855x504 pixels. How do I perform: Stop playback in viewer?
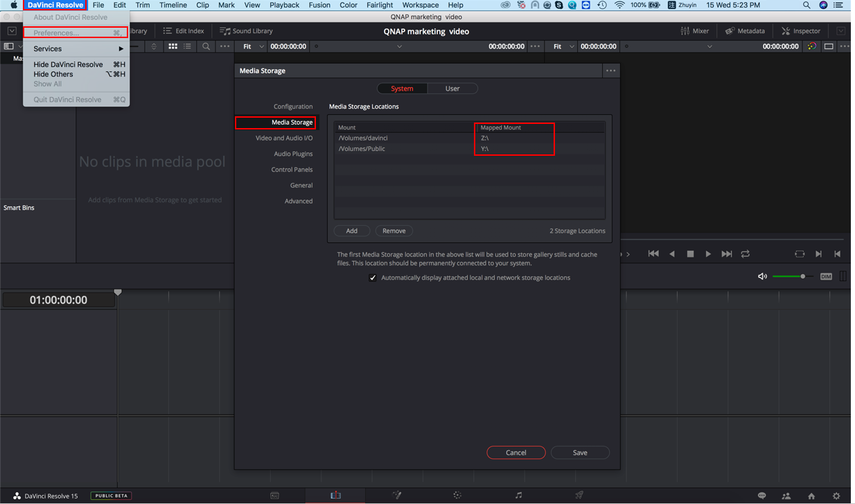[x=690, y=254]
